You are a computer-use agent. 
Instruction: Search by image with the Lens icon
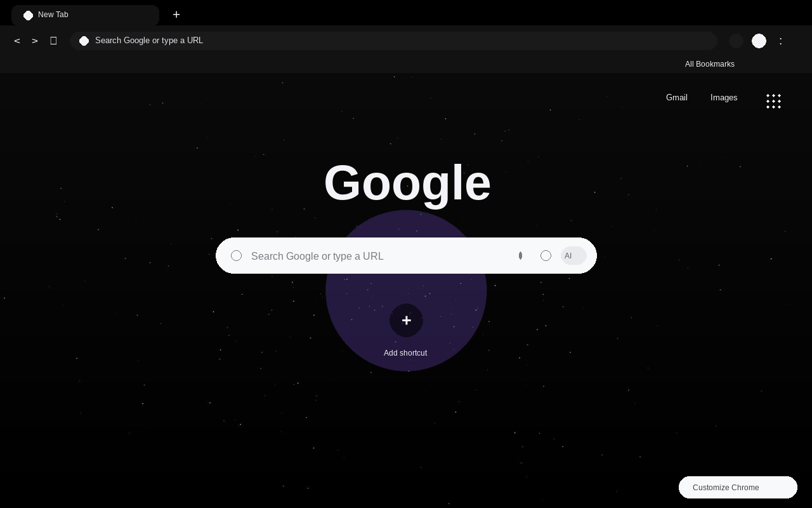pyautogui.click(x=546, y=255)
